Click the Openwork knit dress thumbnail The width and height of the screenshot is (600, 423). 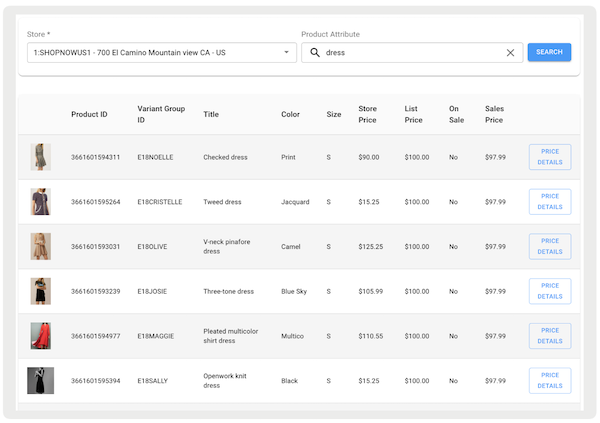tap(41, 381)
